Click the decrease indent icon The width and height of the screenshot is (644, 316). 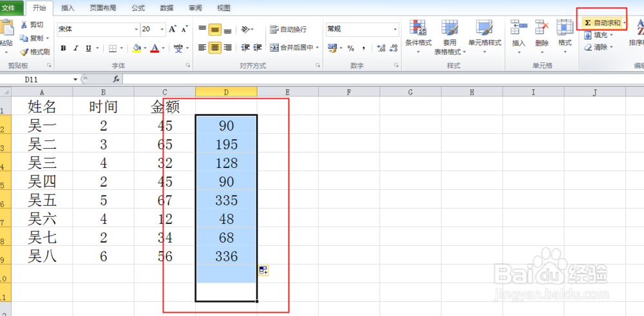tap(245, 48)
